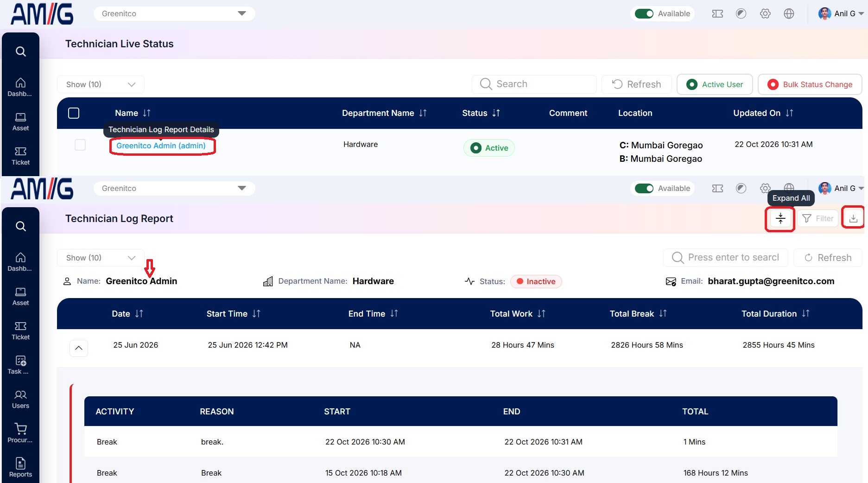Sort by Total Work column
This screenshot has width=868, height=483.
(541, 314)
